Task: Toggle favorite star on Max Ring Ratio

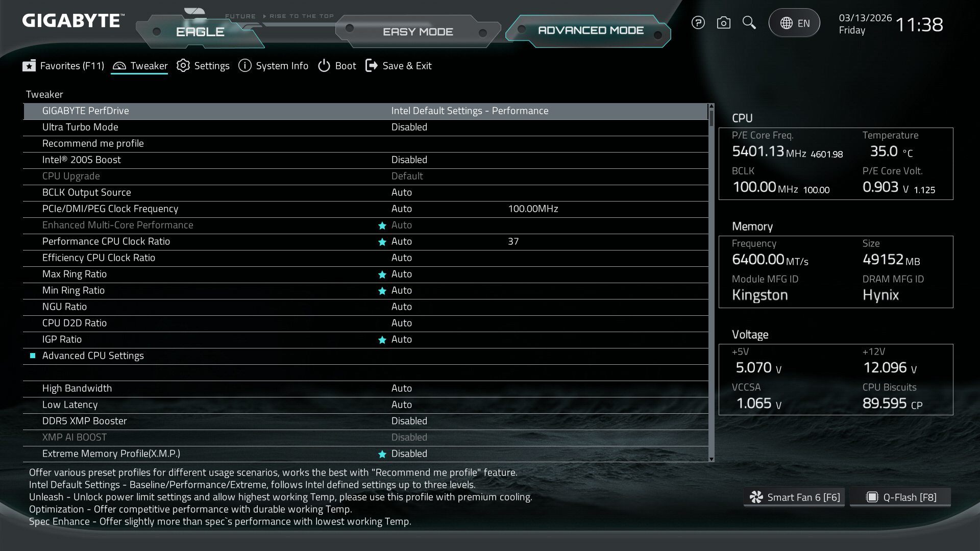Action: [382, 274]
